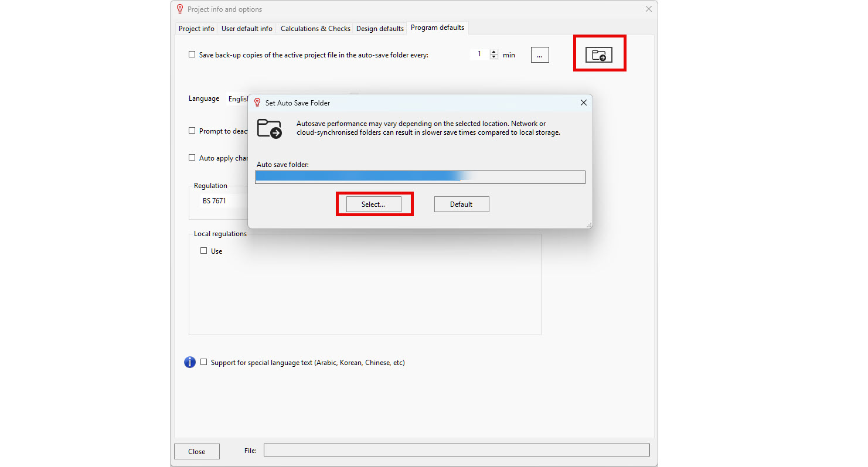The height and width of the screenshot is (467, 868).
Task: Increase the auto-save minutes with up arrow
Action: (x=493, y=52)
